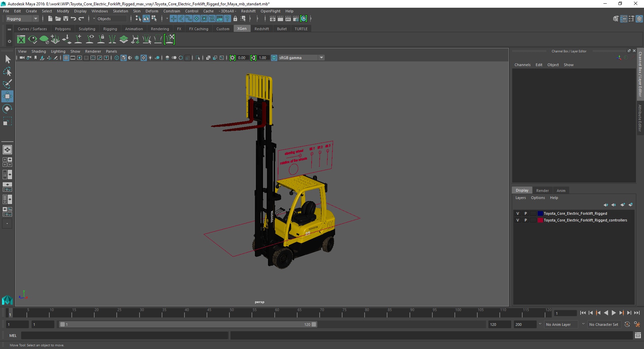Play animation forward
Screen dimensions: 644x349
(613, 313)
